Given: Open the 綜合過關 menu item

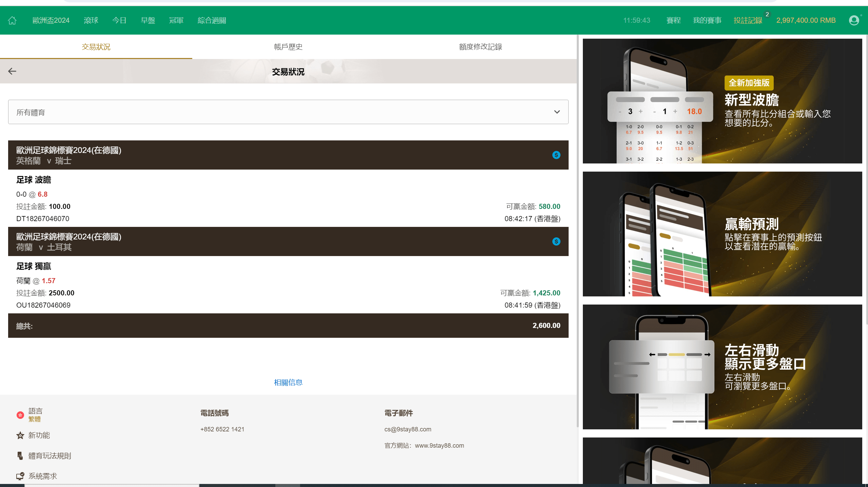Looking at the screenshot, I should (212, 20).
